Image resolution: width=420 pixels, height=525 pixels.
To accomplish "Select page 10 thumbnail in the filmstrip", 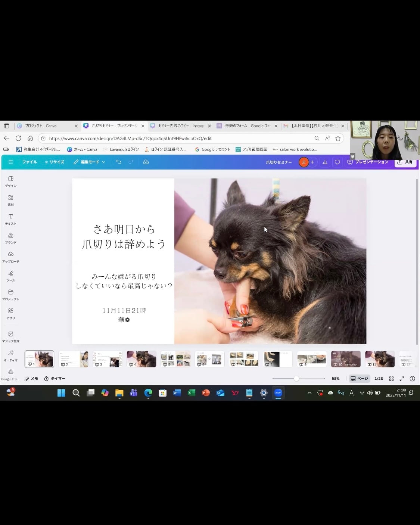I will 346,359.
